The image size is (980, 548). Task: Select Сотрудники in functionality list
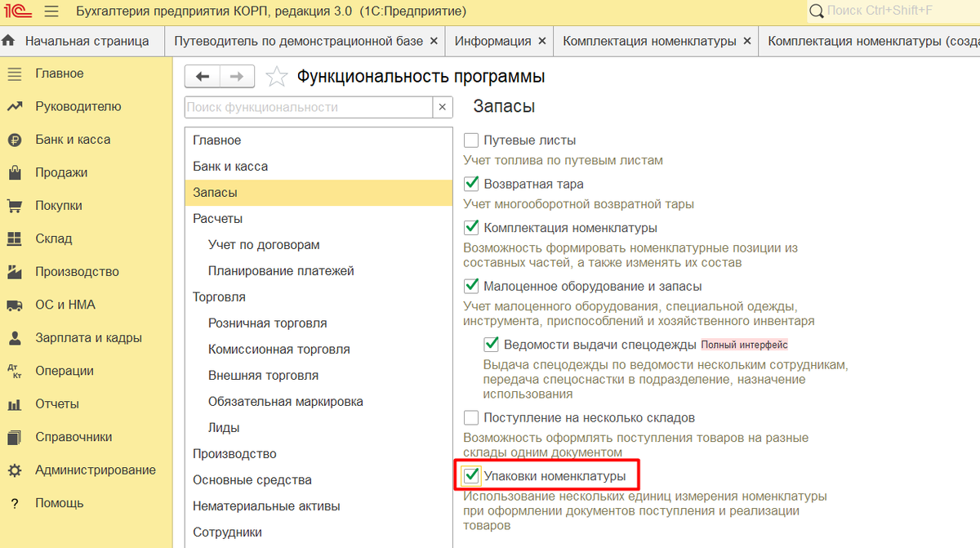tap(318, 532)
